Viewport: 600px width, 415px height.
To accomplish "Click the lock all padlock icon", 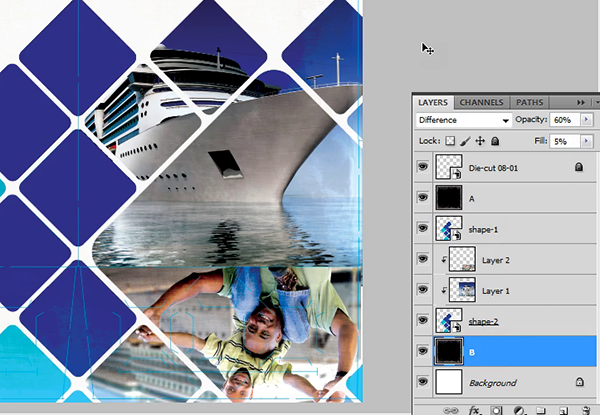I will click(x=495, y=141).
